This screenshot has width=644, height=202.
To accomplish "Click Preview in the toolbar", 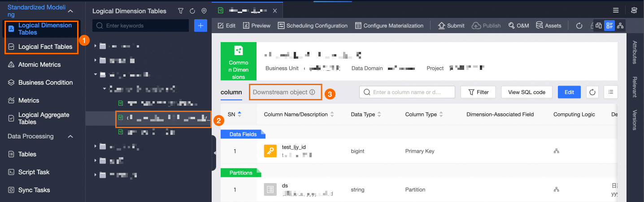I will click(257, 26).
